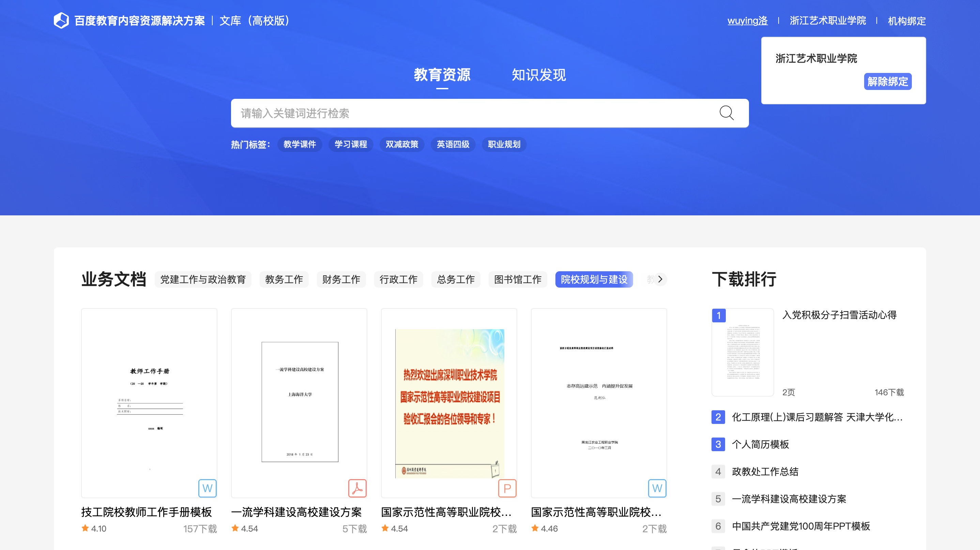
Task: Expand more 业务文档 categories with right chevron
Action: (660, 279)
